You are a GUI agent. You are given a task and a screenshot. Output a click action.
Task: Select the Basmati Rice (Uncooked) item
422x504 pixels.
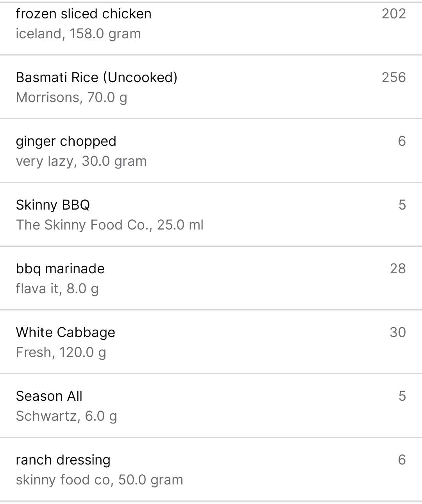211,87
